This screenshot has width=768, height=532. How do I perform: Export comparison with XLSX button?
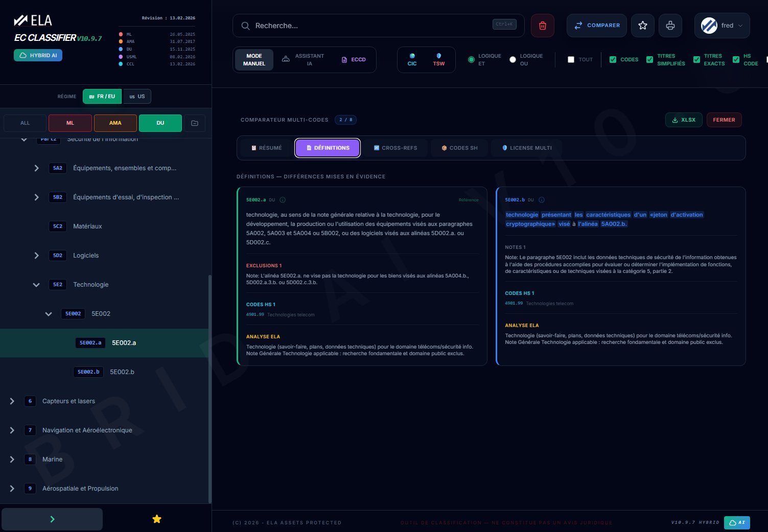[683, 120]
